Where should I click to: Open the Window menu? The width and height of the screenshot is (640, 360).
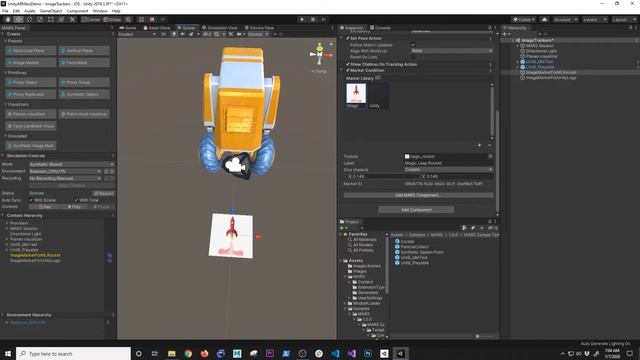100,11
